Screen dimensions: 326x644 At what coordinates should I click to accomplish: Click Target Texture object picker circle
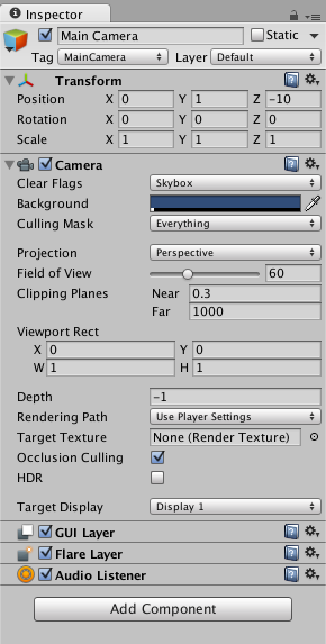point(314,437)
